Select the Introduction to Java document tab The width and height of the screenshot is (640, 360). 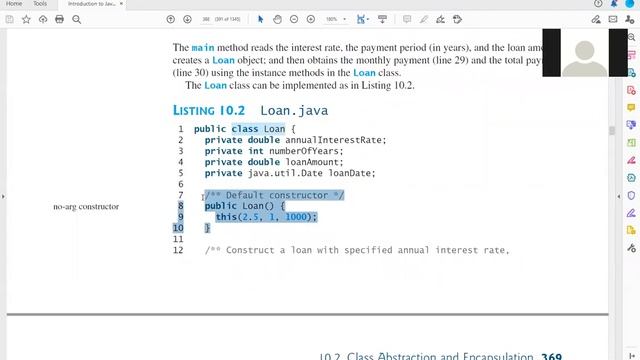91,4
